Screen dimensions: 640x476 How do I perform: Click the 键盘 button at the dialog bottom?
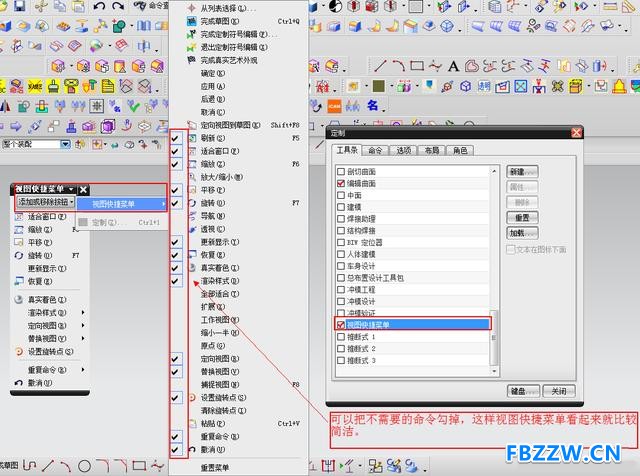523,391
